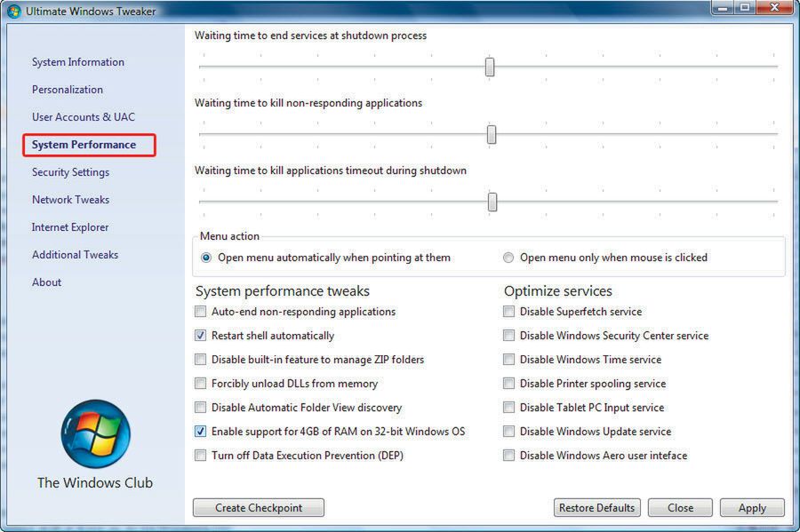Click the Close button at bottom
Viewport: 800px width, 532px height.
tap(680, 508)
